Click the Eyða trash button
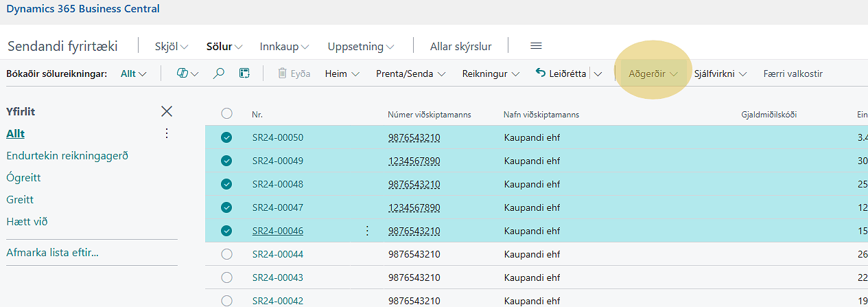The height and width of the screenshot is (307, 868). (x=294, y=73)
